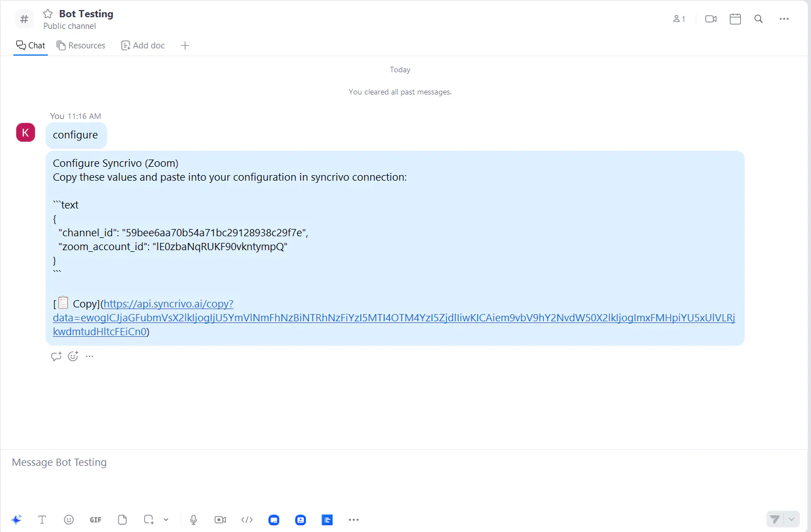Click the K user avatar

(26, 132)
